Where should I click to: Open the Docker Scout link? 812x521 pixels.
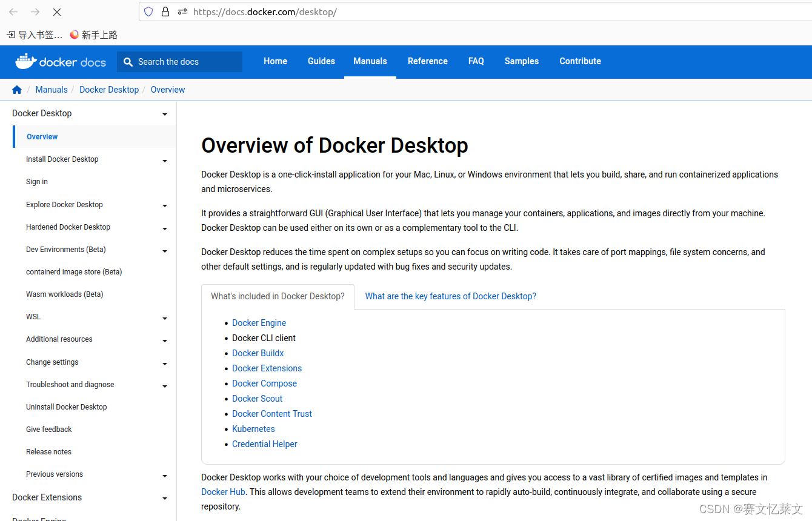(x=257, y=399)
